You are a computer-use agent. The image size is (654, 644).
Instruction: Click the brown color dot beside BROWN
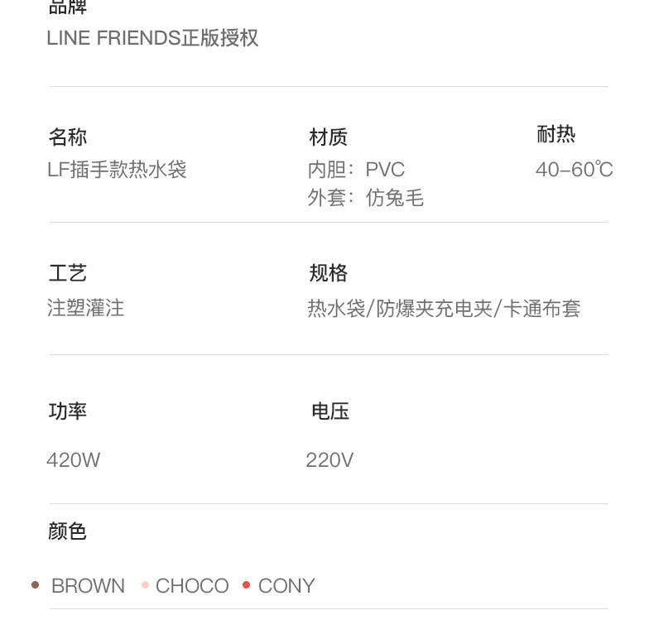35,585
